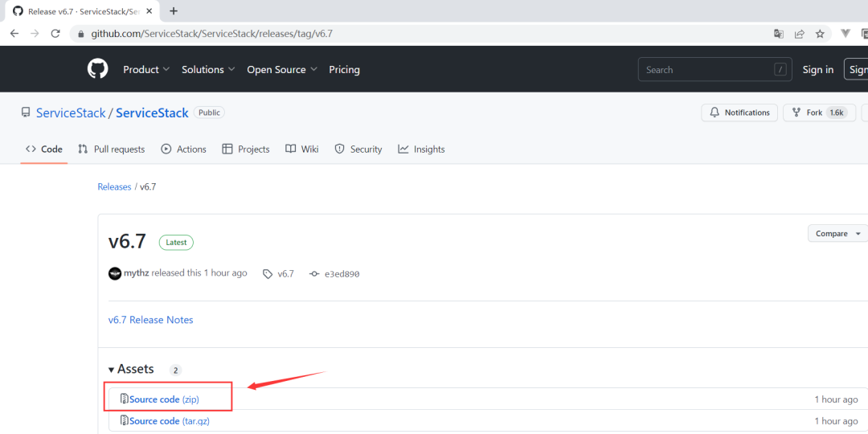This screenshot has width=868, height=434.
Task: Click the tag icon beside v6.7
Action: [x=268, y=273]
